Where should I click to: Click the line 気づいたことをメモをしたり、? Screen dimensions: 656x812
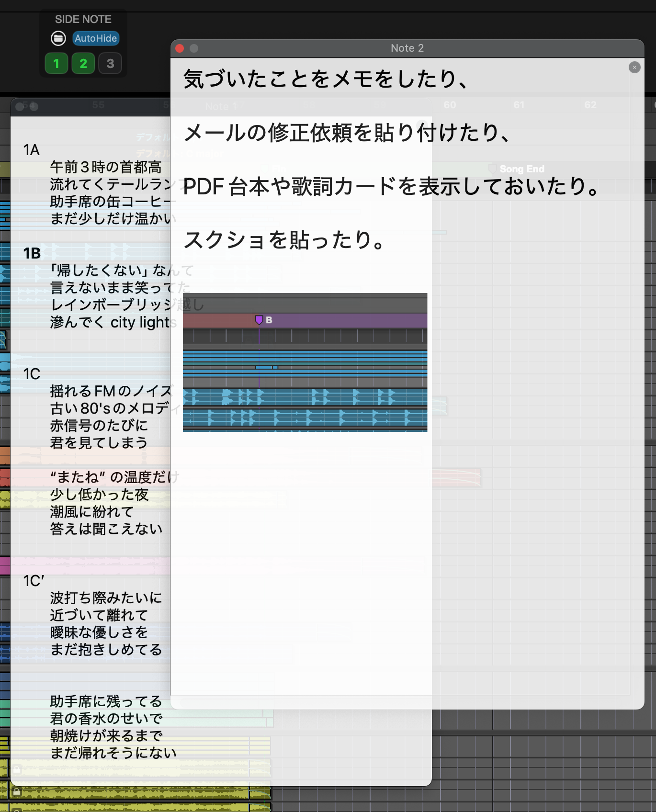[326, 79]
